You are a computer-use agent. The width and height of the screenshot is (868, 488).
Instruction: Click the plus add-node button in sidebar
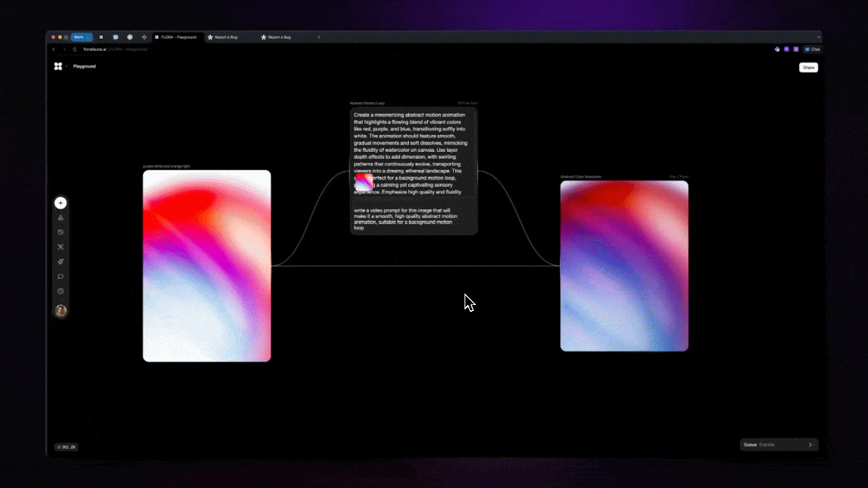60,203
